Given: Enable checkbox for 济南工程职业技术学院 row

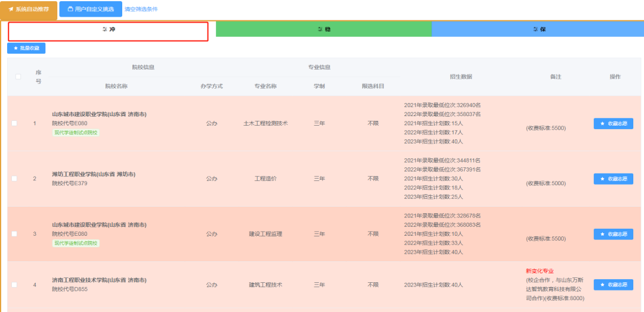Looking at the screenshot, I should pos(14,285).
